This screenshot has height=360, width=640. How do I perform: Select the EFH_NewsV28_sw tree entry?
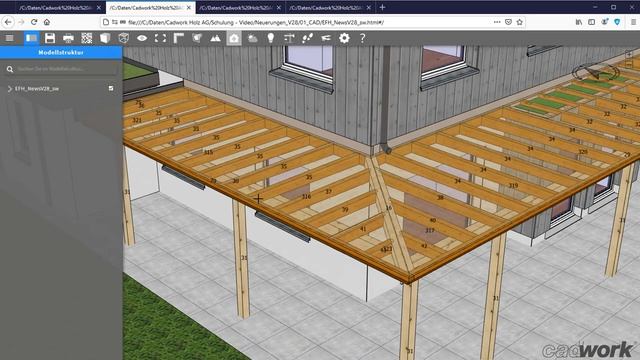pos(37,89)
